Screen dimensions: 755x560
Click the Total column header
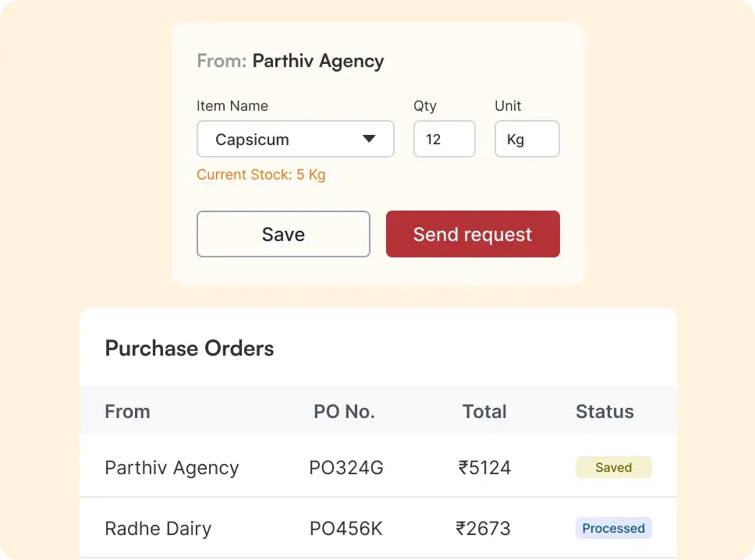point(484,412)
